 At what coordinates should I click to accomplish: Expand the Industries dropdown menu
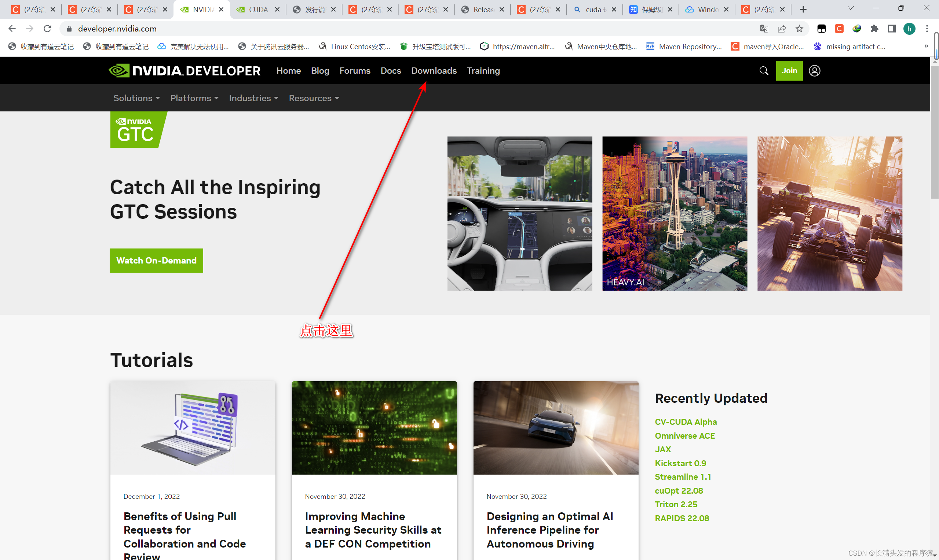[x=254, y=98]
